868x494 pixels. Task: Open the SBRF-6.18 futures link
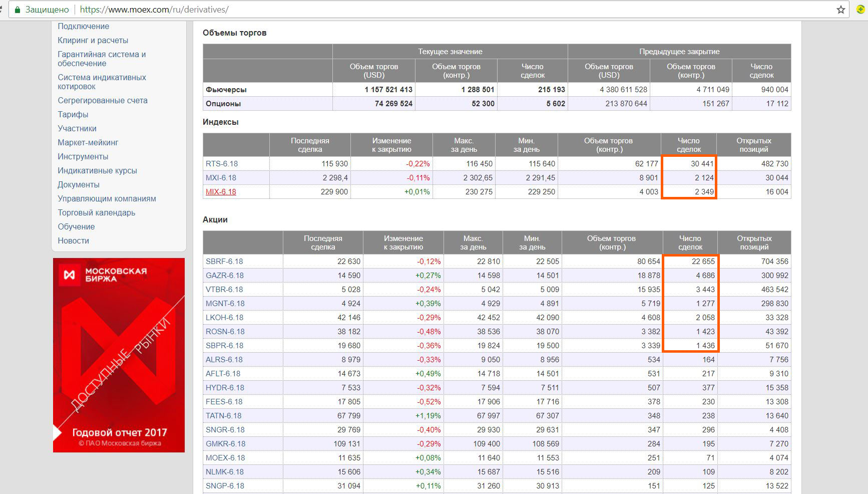[x=224, y=261]
